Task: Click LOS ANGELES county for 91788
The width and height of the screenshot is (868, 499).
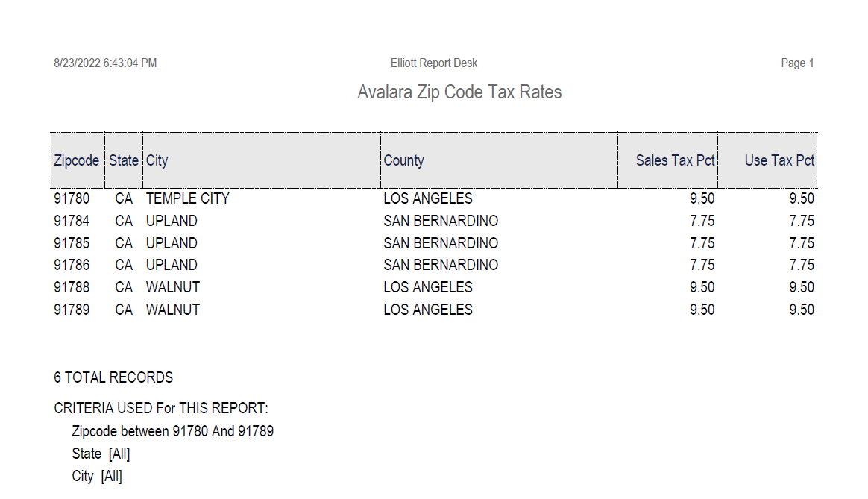Action: pos(428,287)
